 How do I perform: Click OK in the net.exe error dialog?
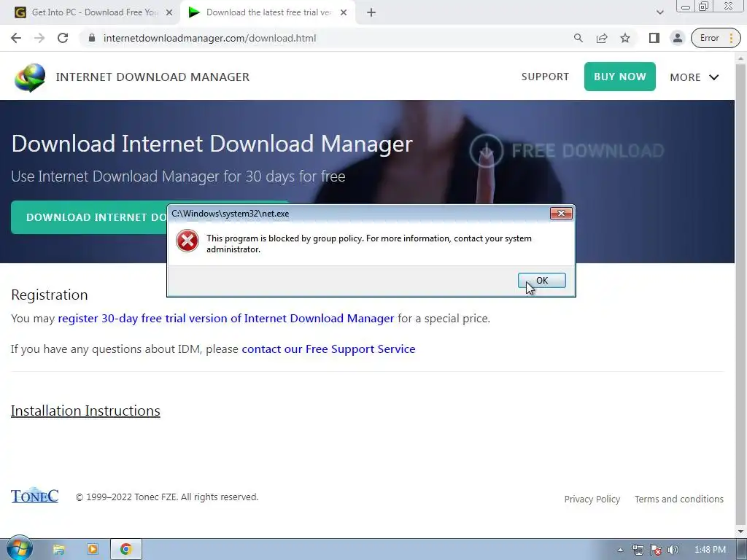pyautogui.click(x=542, y=281)
